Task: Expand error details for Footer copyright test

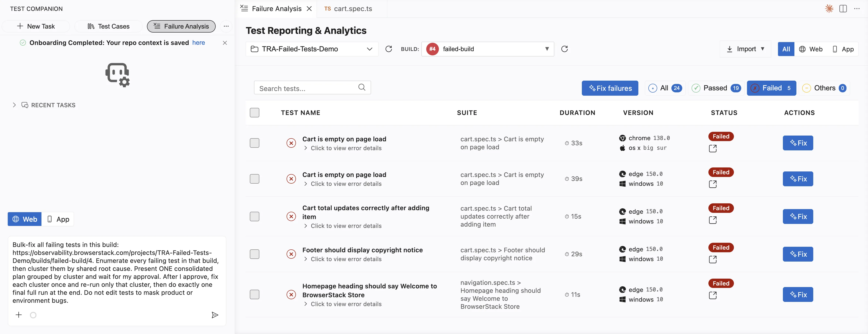Action: coord(343,259)
